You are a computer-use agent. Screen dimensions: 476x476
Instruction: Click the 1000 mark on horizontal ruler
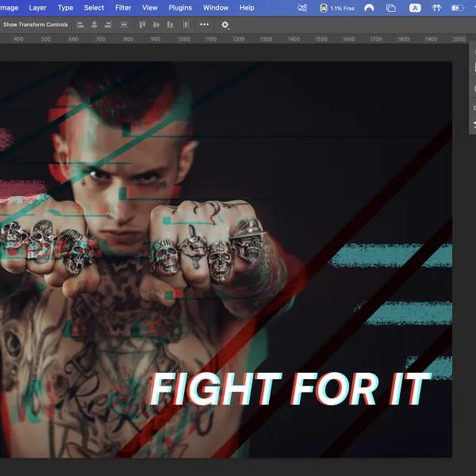click(x=184, y=39)
